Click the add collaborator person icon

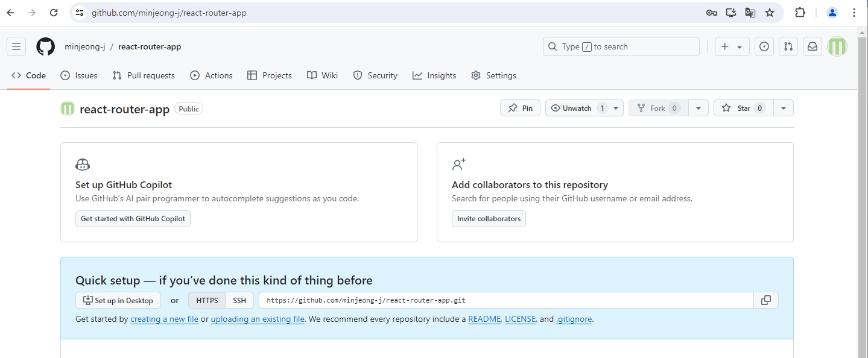459,165
